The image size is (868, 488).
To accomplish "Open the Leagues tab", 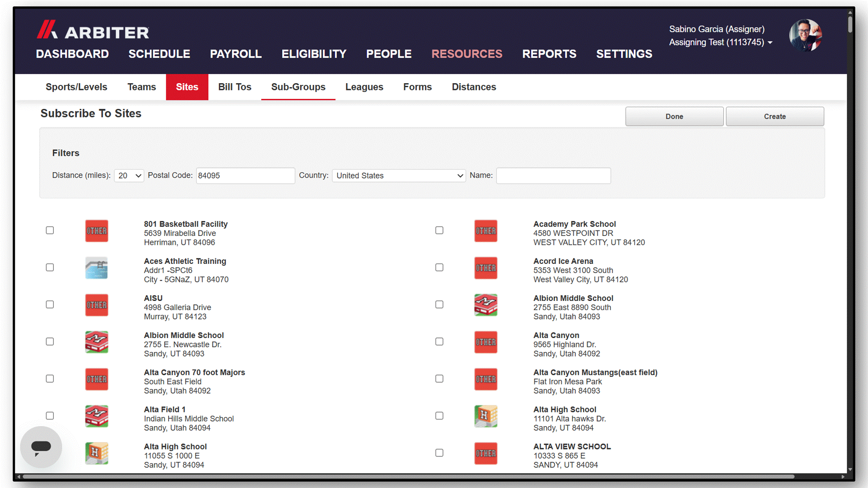I will [x=364, y=87].
